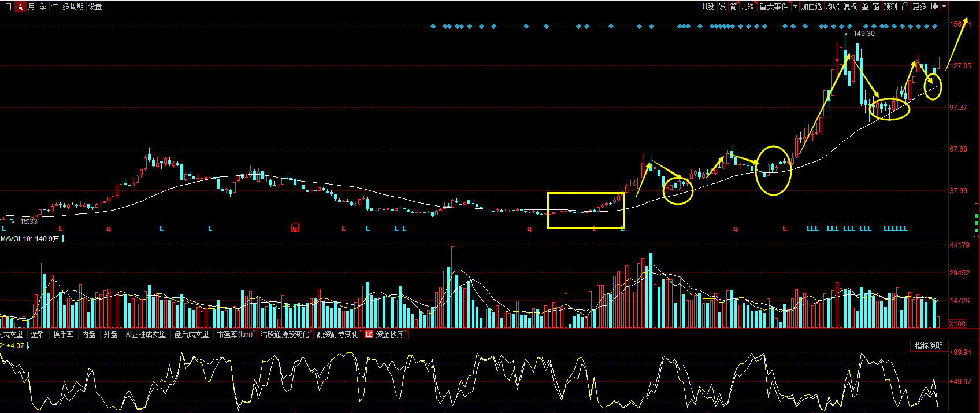
Task: Open the 多周期 multi-period view
Action: pyautogui.click(x=73, y=6)
